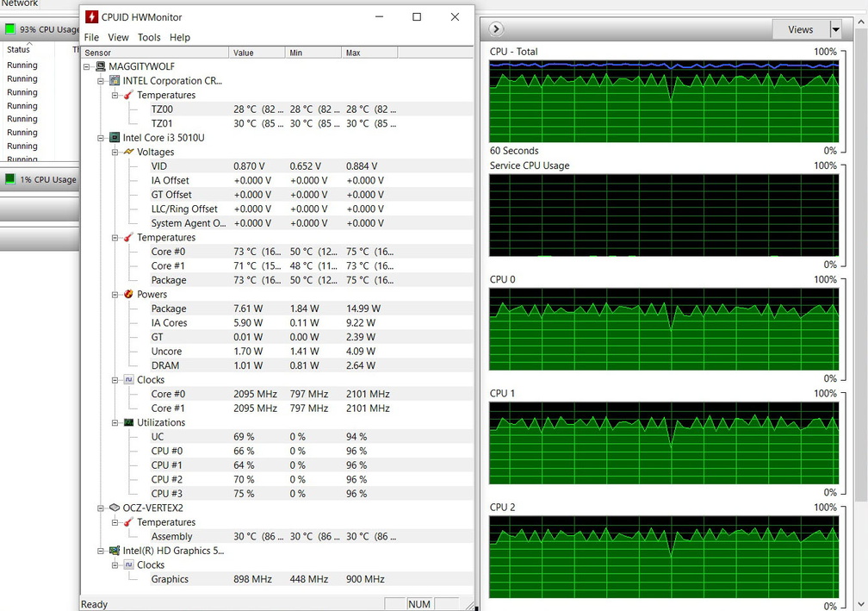Click the OCZ-VERTEX2 drive icon
Screen dimensions: 868x611
pos(115,508)
